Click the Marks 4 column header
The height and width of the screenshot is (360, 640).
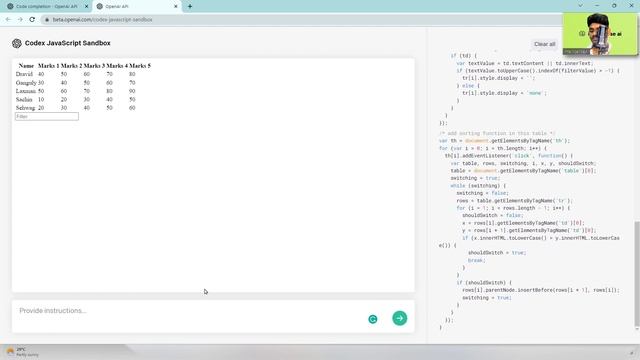[117, 66]
